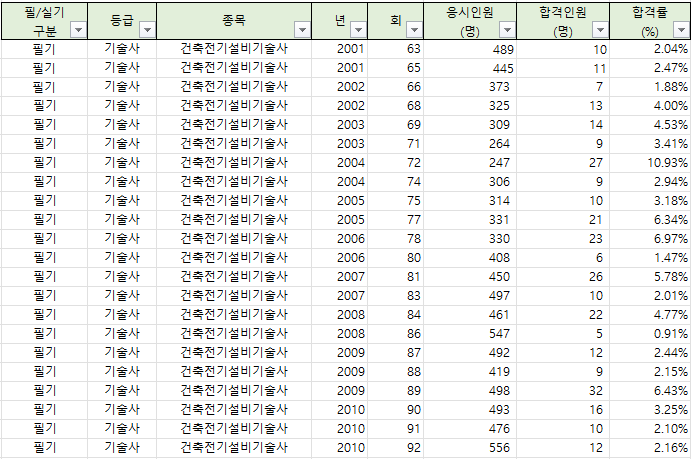Select cell with 합격률 2.04%
691x459 pixels.
650,49
